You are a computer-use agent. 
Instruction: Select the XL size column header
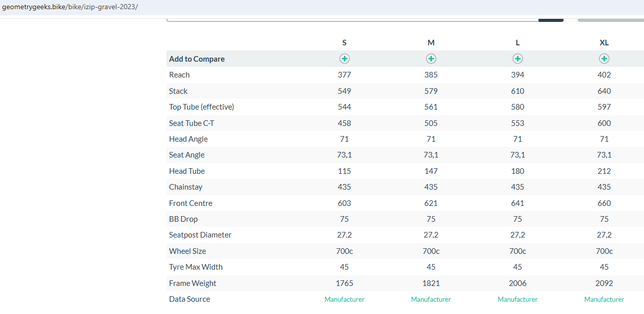[604, 43]
